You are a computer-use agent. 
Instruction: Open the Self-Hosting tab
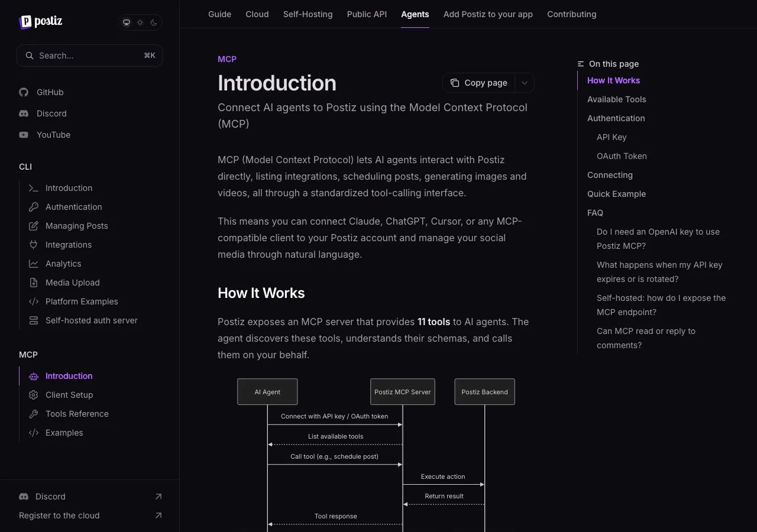(308, 14)
